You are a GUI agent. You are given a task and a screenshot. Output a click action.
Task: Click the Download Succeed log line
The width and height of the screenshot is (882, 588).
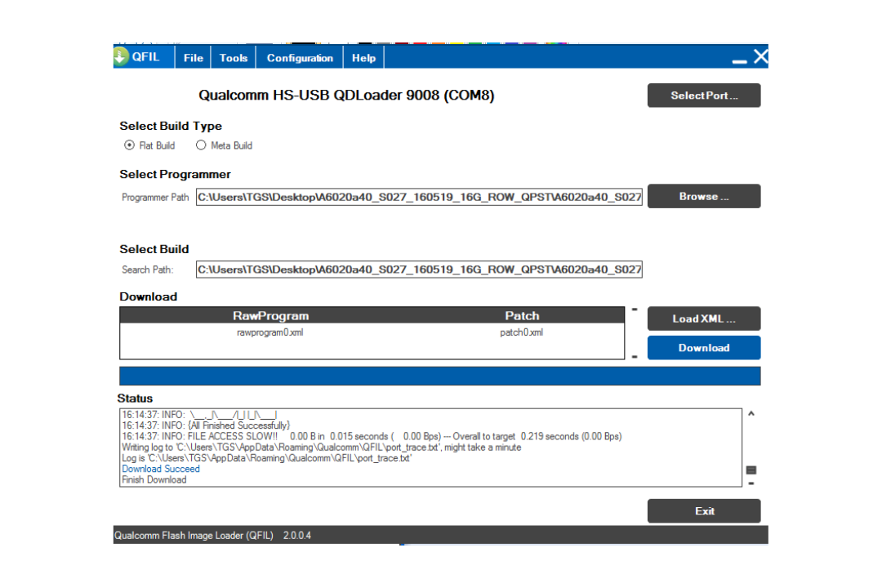161,469
